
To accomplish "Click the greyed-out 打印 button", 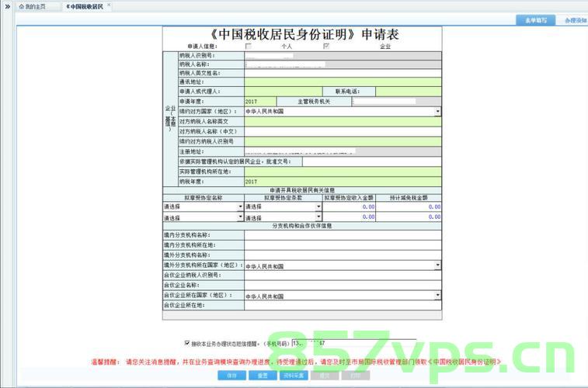I will point(356,376).
